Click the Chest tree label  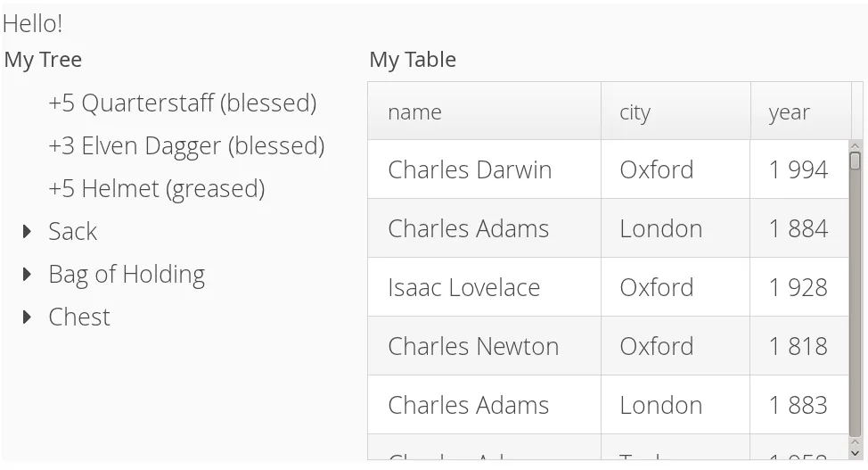click(x=79, y=317)
